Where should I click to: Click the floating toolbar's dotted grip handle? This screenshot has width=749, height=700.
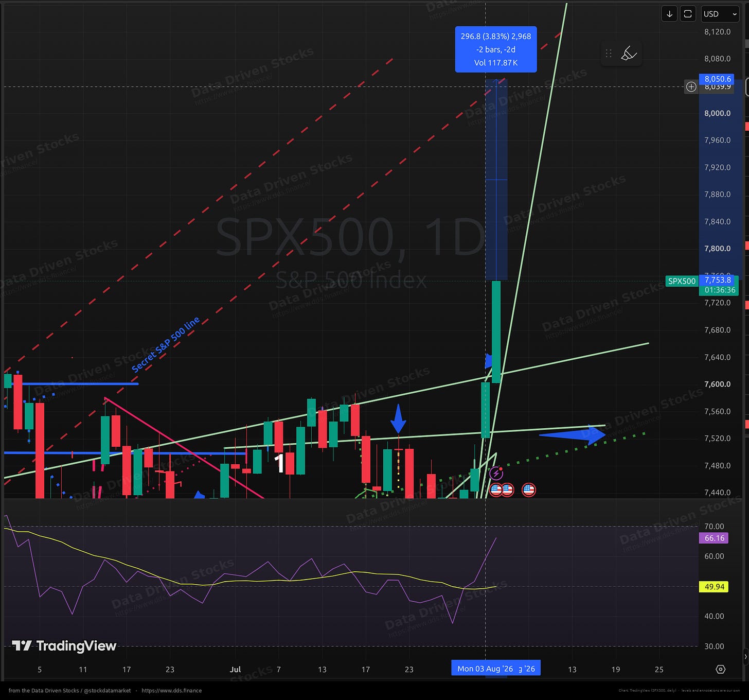pos(609,54)
